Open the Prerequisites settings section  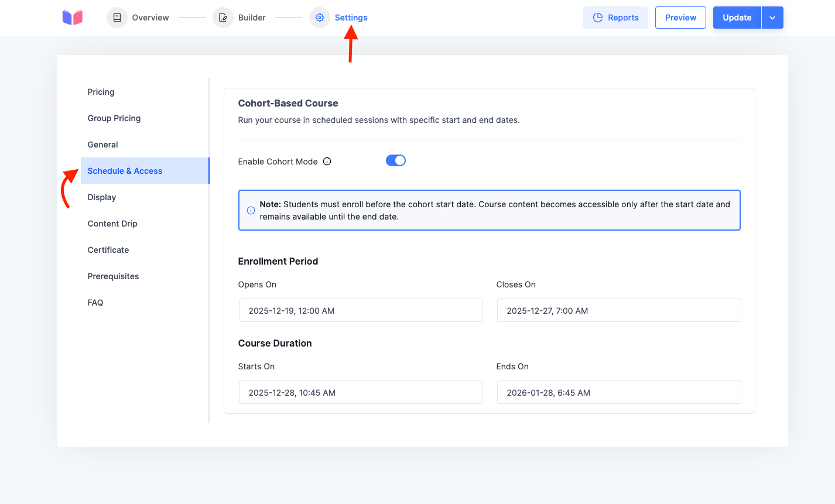coord(145,276)
